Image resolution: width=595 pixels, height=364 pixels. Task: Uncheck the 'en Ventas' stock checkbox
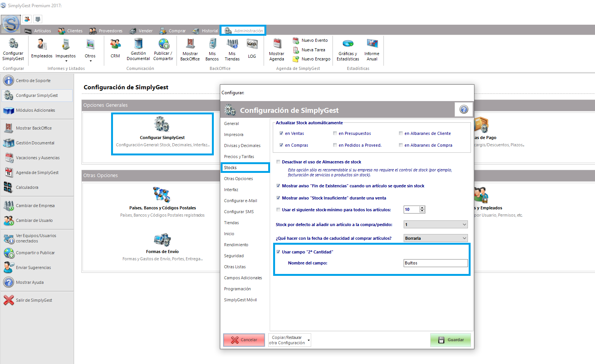pyautogui.click(x=281, y=133)
